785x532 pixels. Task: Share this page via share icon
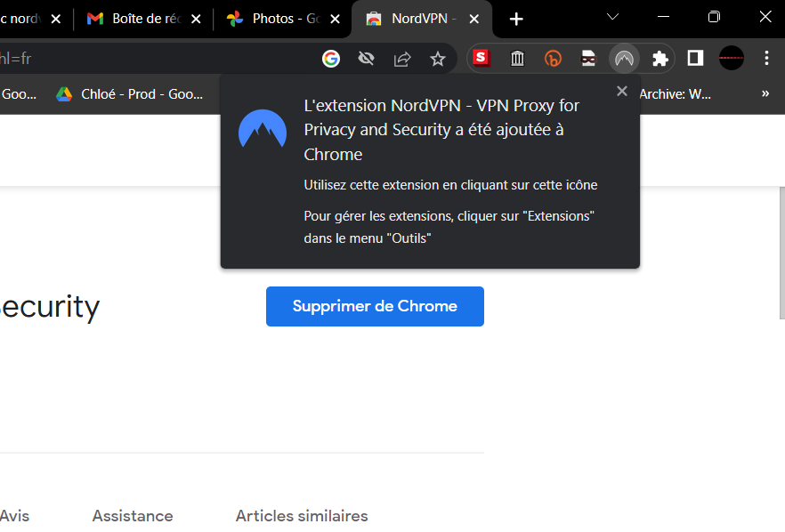pyautogui.click(x=402, y=59)
